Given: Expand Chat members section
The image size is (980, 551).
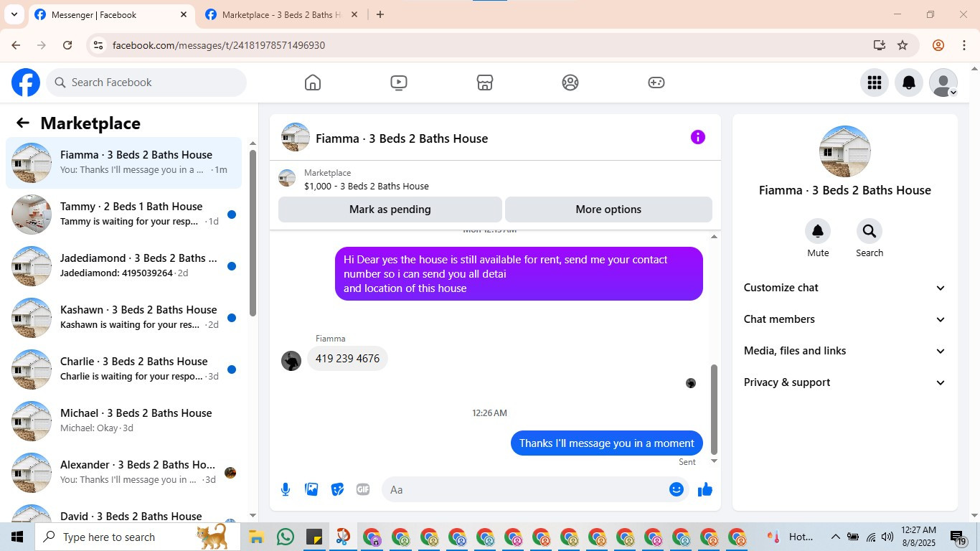Looking at the screenshot, I should pos(844,319).
